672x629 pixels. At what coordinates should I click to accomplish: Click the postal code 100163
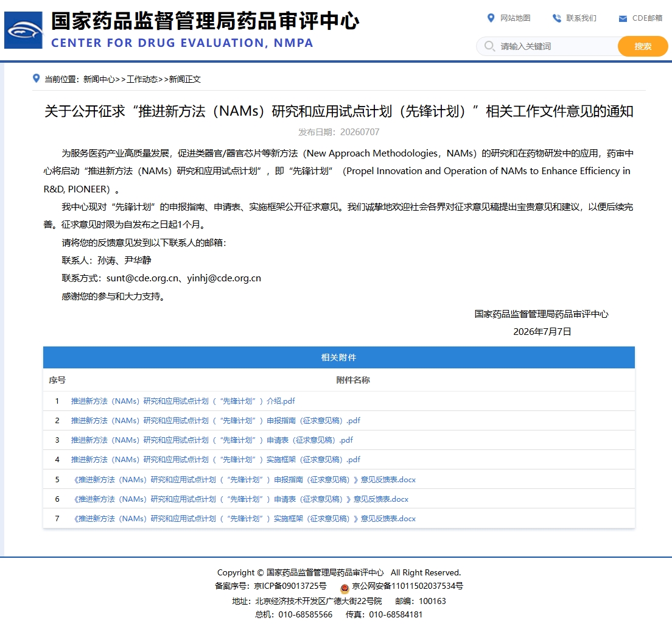(x=432, y=601)
